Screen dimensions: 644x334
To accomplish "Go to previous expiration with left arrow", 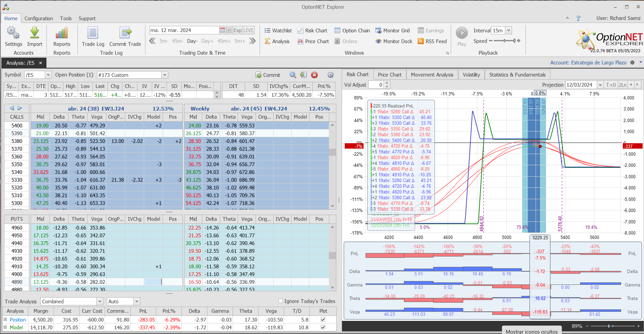I will 12,108.
